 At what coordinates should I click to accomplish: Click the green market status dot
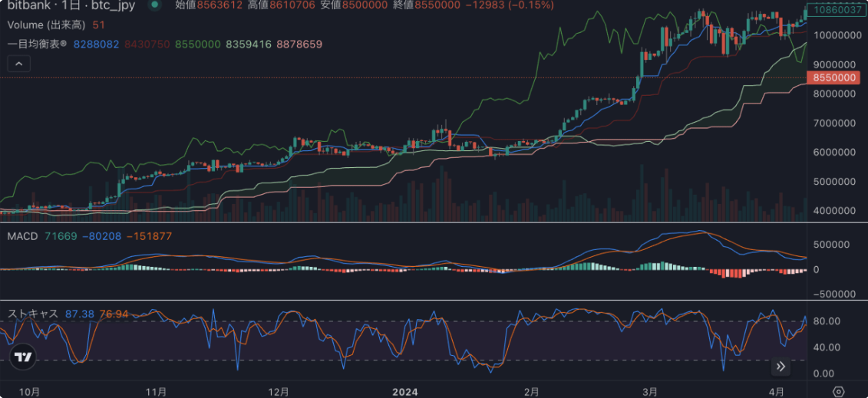(156, 5)
